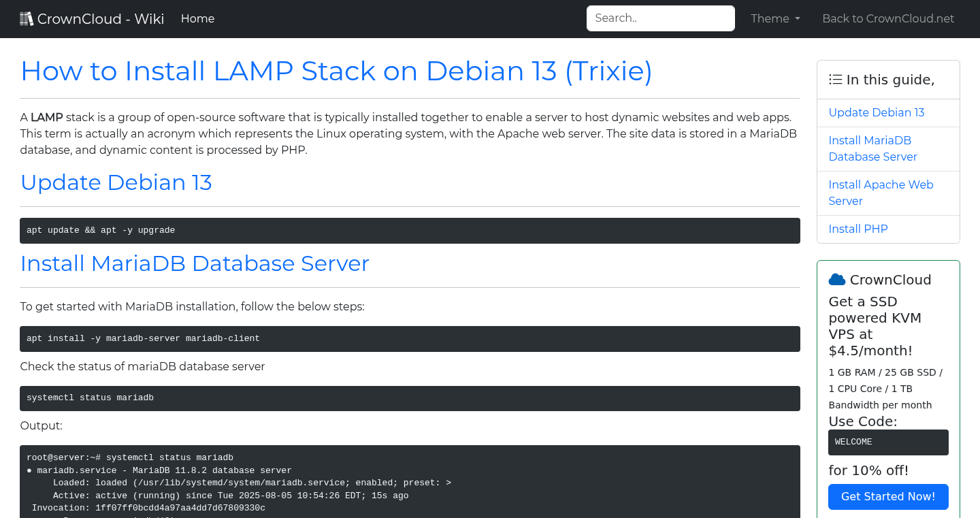Screen dimensions: 980x518
Task: Open the 'Install MariaDB Database Server' sidebar link
Action: (x=872, y=148)
